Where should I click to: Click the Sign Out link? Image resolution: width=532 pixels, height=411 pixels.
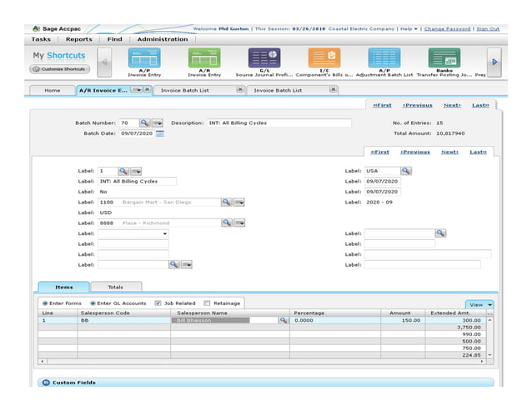tap(488, 28)
